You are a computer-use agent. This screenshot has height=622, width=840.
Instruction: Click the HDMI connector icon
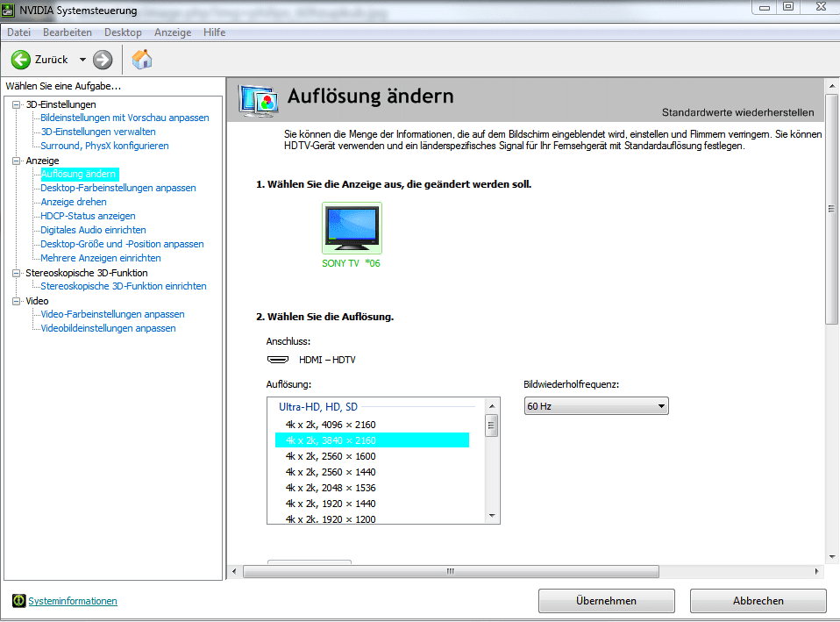coord(277,360)
